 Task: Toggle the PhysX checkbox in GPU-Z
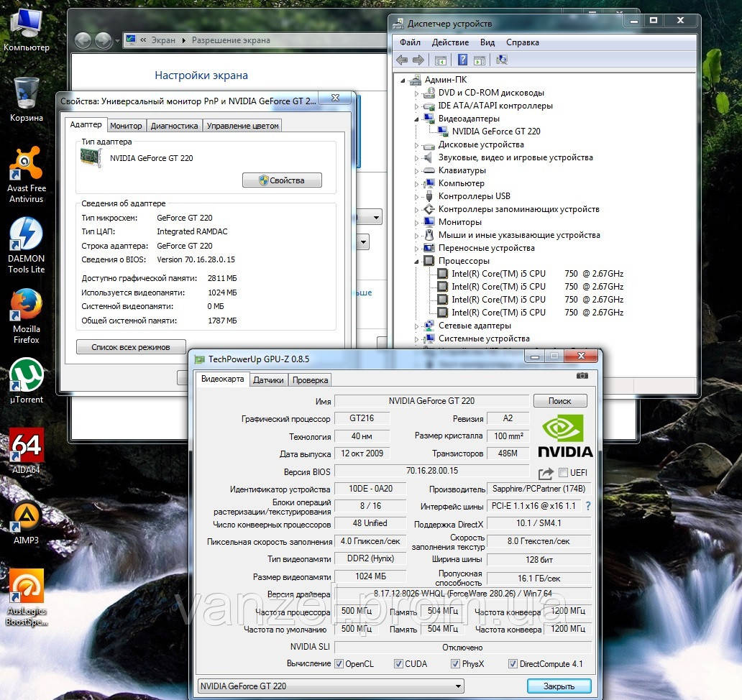455,663
